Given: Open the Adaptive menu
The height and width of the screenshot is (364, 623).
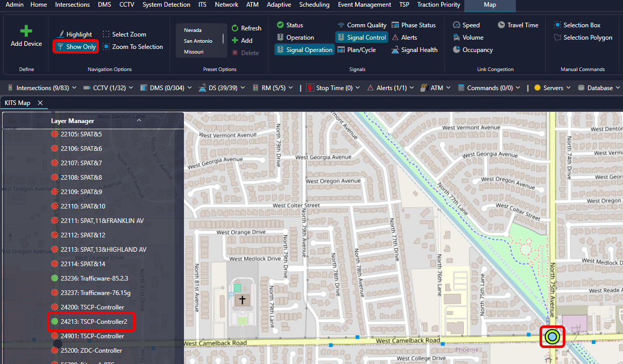Looking at the screenshot, I should [x=279, y=5].
